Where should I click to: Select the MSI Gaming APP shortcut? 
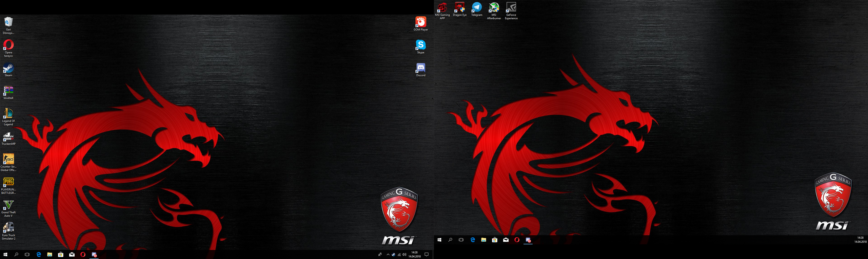(442, 11)
